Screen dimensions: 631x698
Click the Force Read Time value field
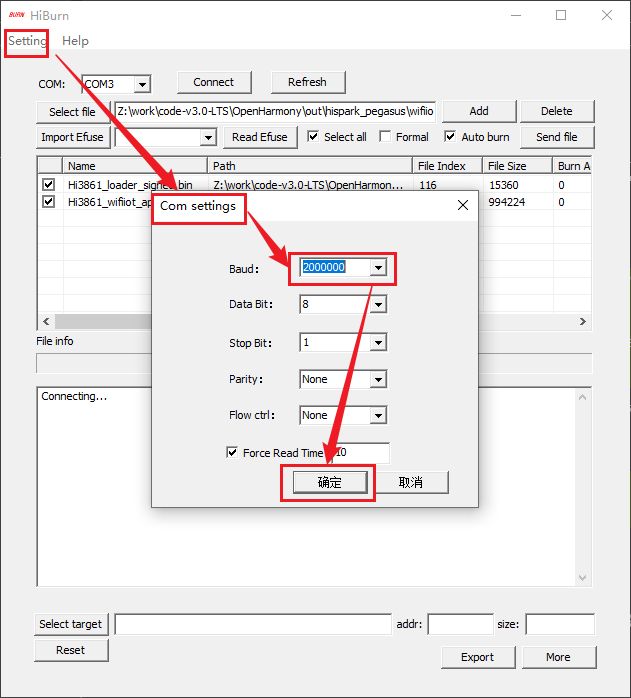[x=361, y=453]
